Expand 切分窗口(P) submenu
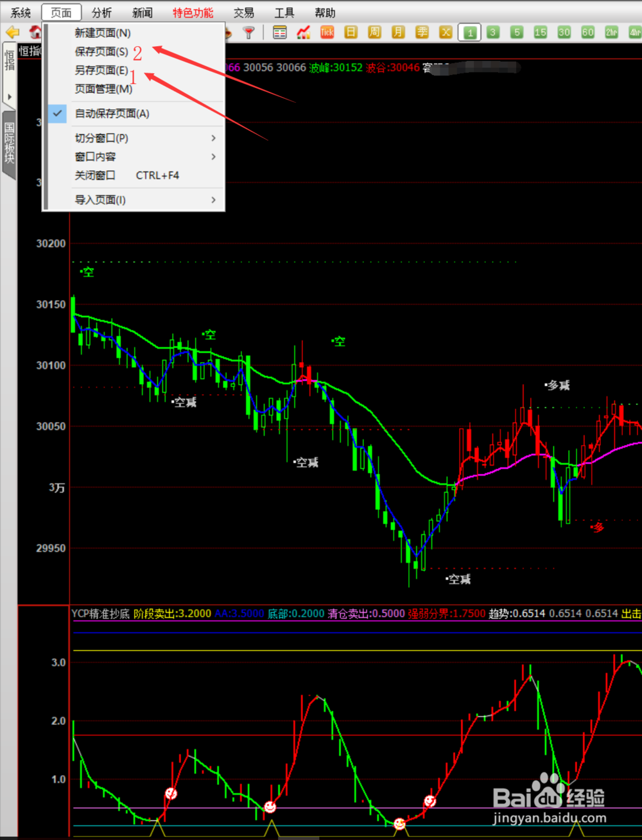The image size is (642, 840). coord(134,138)
